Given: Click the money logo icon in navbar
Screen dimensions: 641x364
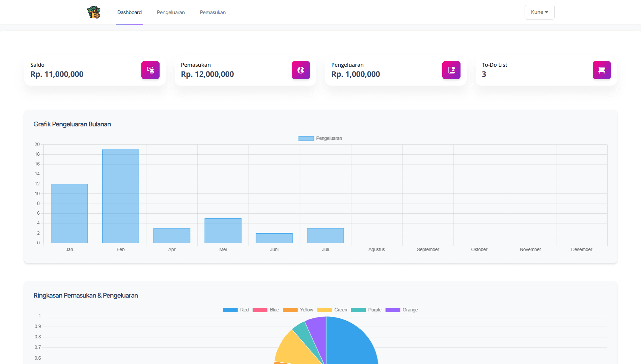Looking at the screenshot, I should point(94,12).
